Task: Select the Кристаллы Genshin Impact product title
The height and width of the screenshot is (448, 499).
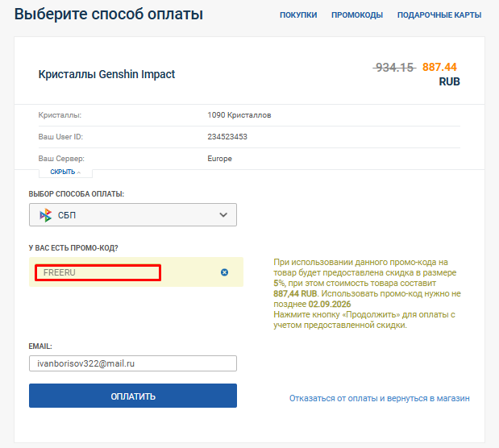Action: point(106,74)
